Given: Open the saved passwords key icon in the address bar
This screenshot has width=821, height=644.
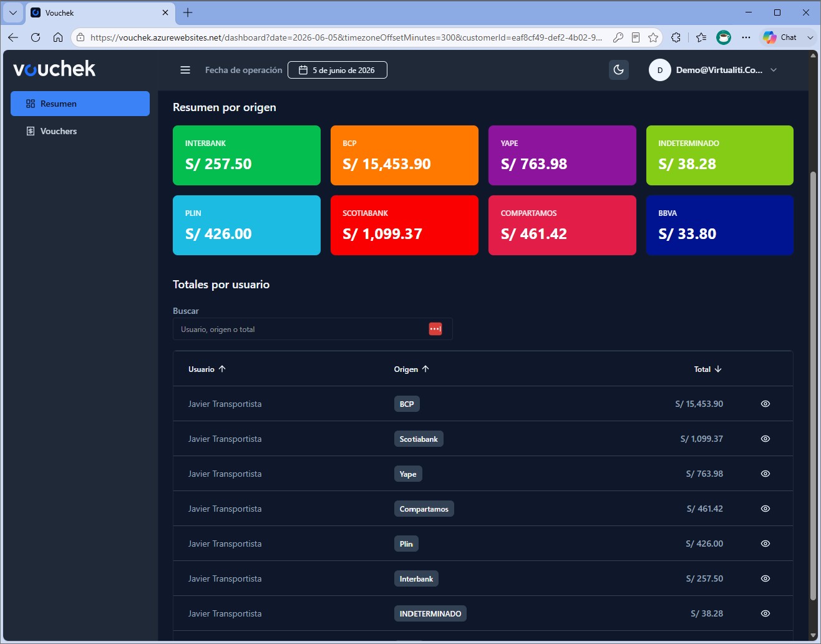Looking at the screenshot, I should (618, 37).
